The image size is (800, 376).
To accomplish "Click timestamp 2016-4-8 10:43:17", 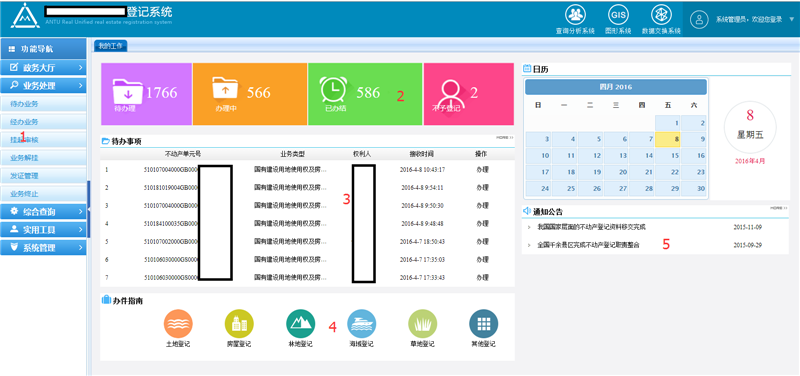I will tap(422, 169).
